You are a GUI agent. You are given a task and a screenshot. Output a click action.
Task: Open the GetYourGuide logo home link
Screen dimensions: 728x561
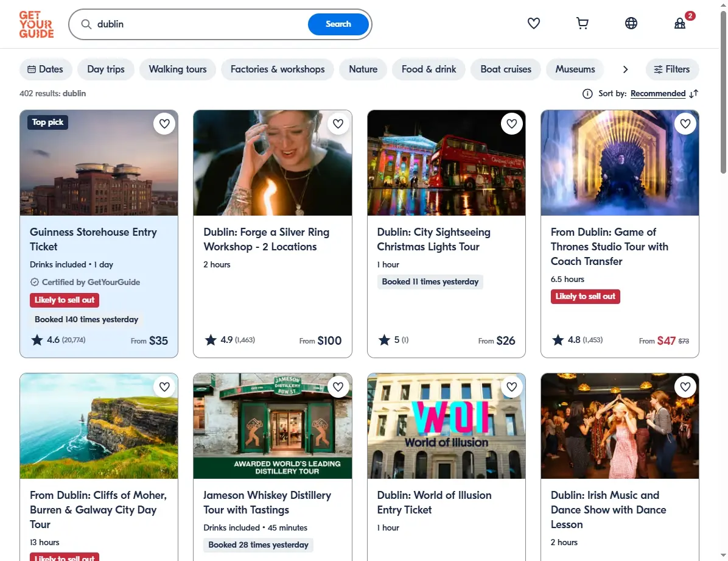(36, 24)
